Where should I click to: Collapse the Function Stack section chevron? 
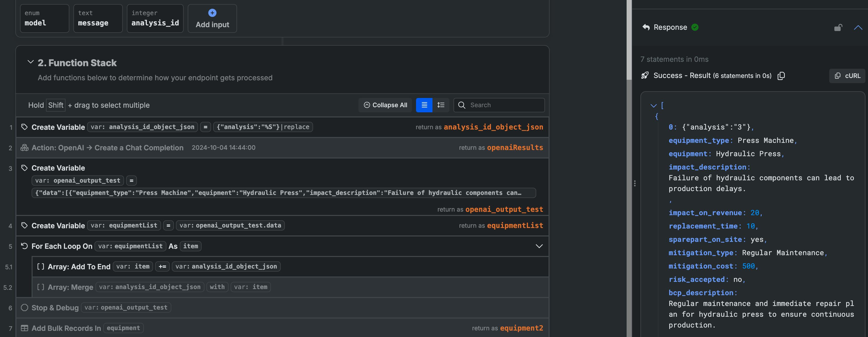coord(31,62)
